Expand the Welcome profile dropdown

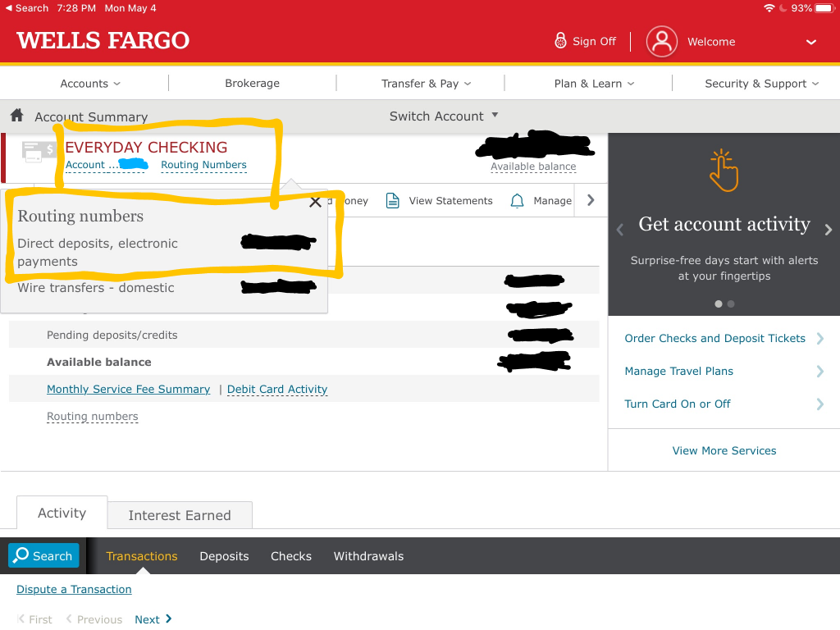[x=811, y=42]
